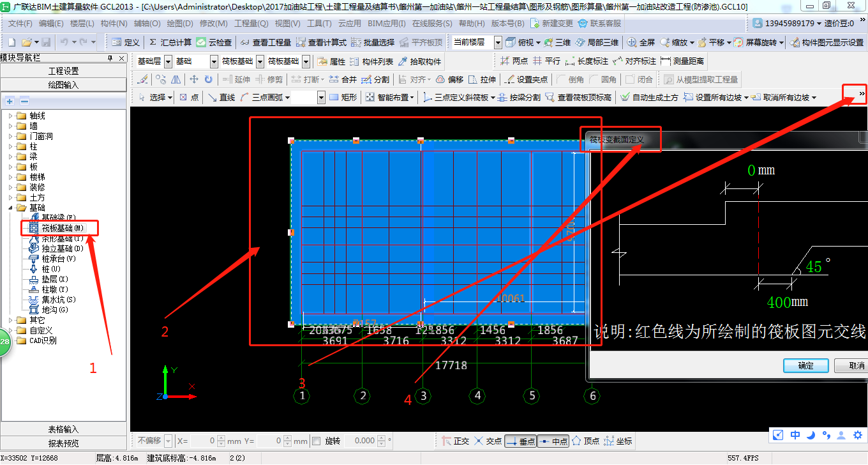Open 工具(T) menu
Image resolution: width=868 pixels, height=465 pixels.
(319, 23)
